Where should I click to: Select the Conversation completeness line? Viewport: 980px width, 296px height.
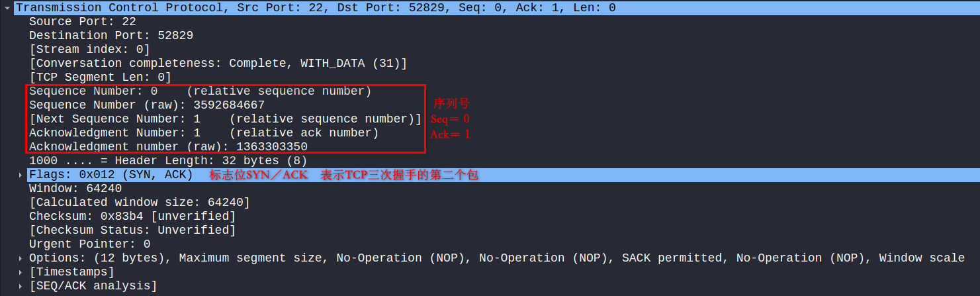(218, 63)
